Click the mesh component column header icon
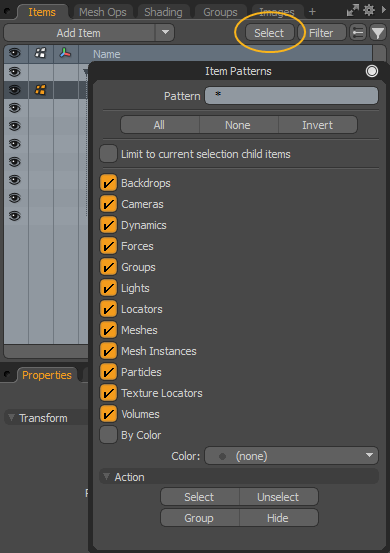The image size is (390, 553). coord(40,54)
